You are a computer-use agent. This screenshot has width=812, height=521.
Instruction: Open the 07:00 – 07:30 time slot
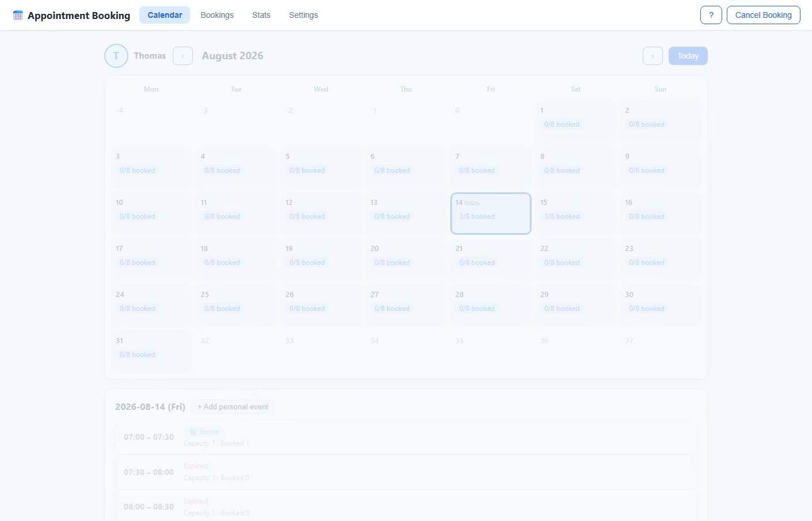pos(406,438)
